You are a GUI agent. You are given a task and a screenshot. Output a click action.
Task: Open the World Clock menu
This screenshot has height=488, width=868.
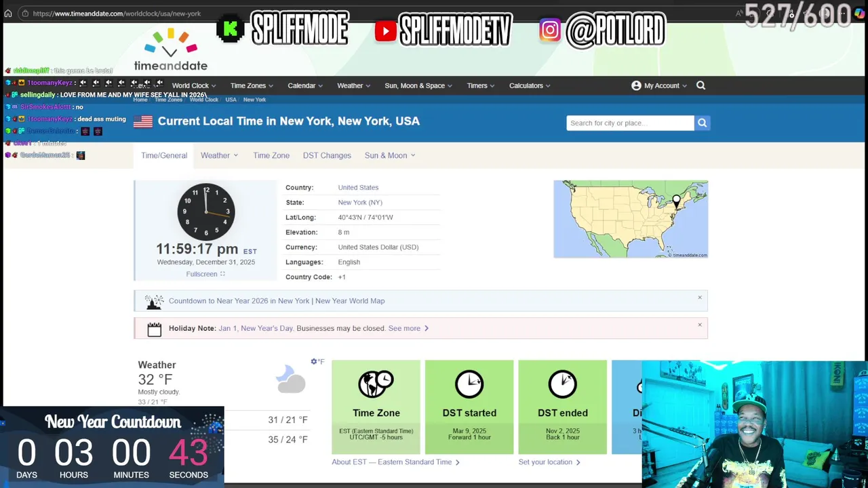tap(194, 85)
